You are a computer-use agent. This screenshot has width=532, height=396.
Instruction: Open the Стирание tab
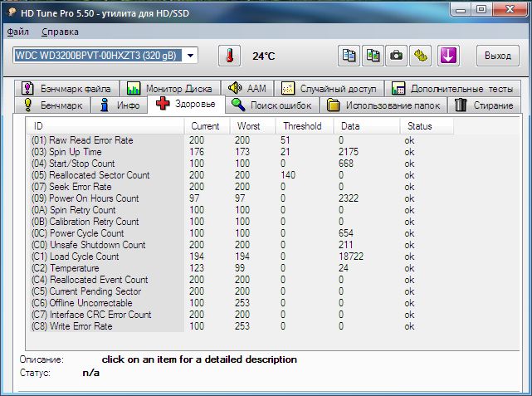484,105
